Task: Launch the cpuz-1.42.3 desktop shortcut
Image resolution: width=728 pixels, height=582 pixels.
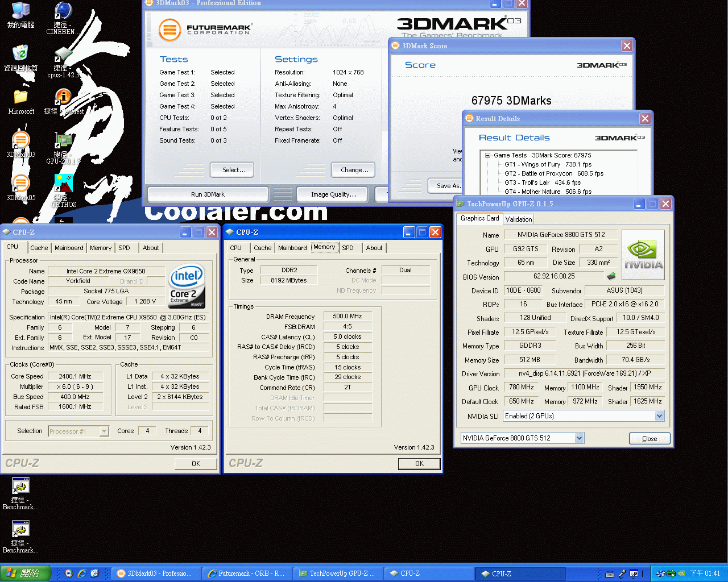Action: pos(63,61)
